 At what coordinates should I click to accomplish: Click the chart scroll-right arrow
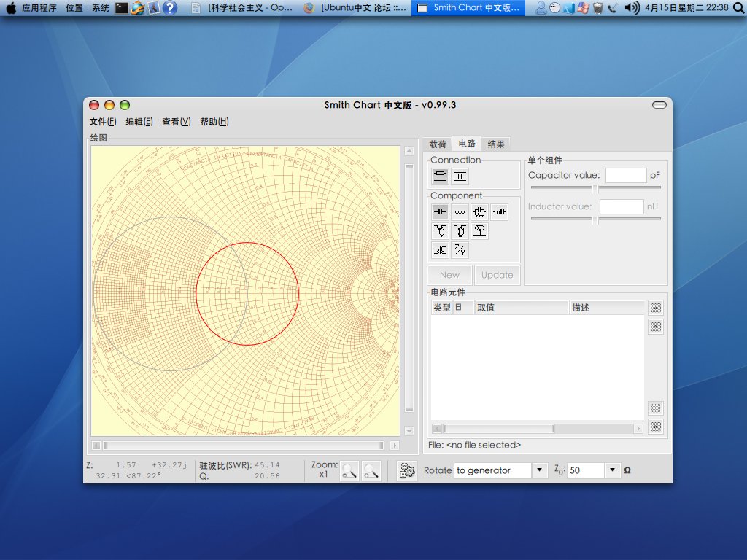tap(394, 446)
